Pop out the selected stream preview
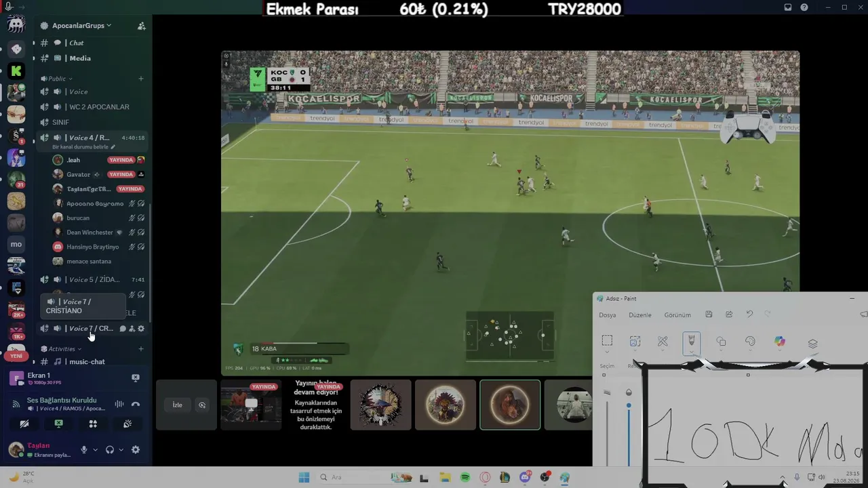 tap(202, 405)
